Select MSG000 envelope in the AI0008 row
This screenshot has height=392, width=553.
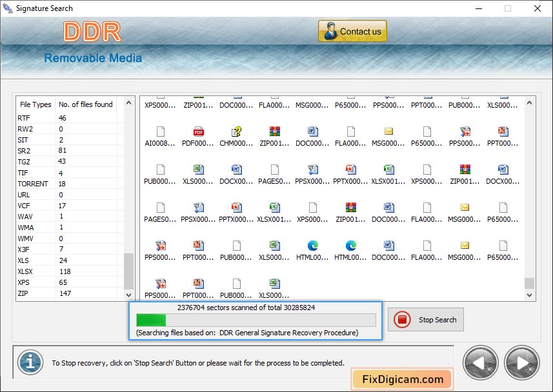click(x=388, y=132)
